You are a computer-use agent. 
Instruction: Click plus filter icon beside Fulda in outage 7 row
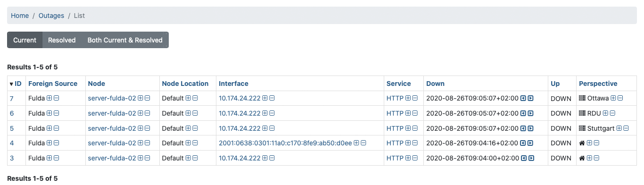pyautogui.click(x=50, y=98)
